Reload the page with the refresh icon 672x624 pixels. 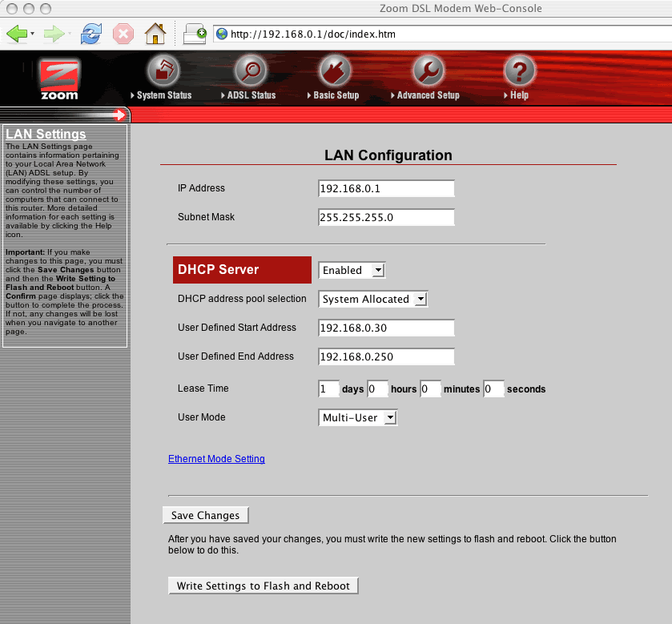pyautogui.click(x=91, y=34)
